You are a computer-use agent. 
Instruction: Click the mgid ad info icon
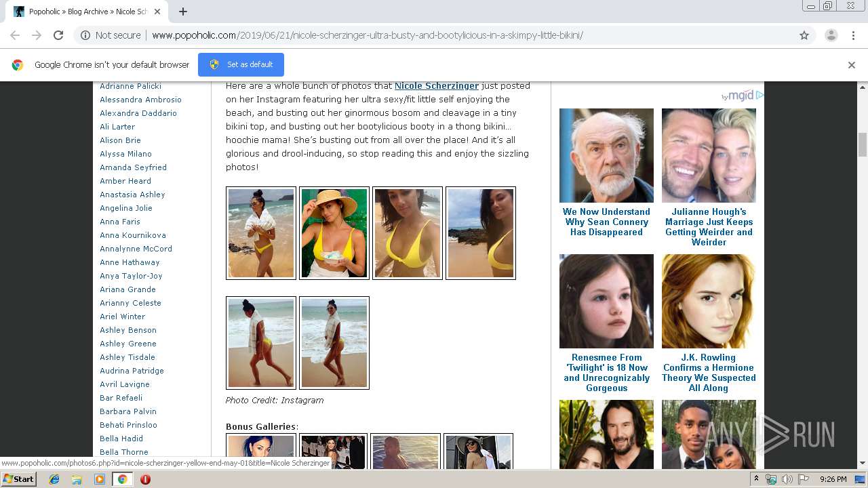click(x=760, y=96)
